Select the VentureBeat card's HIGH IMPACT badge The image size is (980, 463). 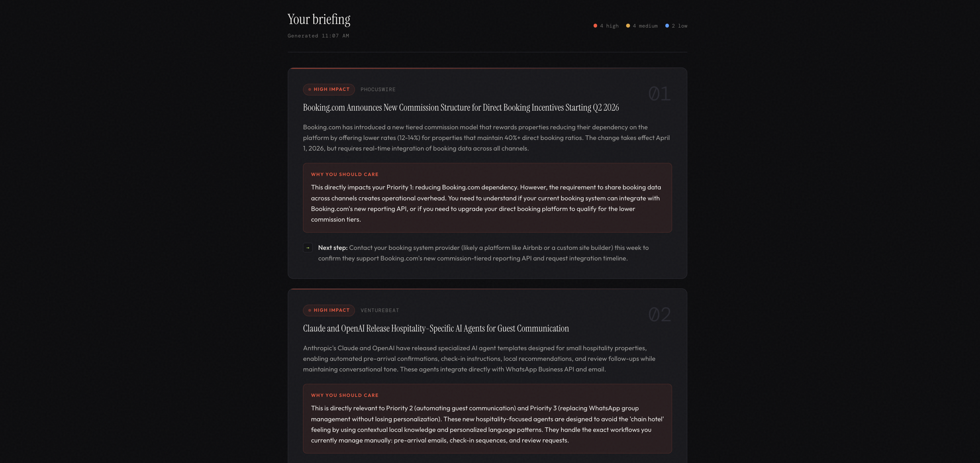tap(329, 310)
